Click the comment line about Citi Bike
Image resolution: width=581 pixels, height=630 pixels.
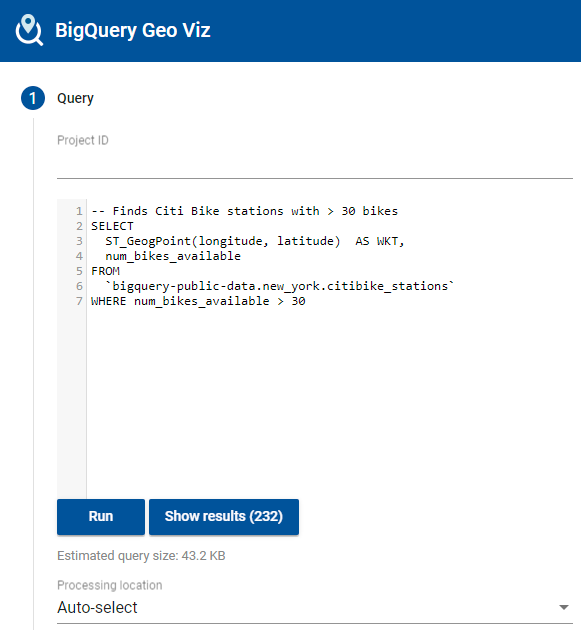point(244,211)
